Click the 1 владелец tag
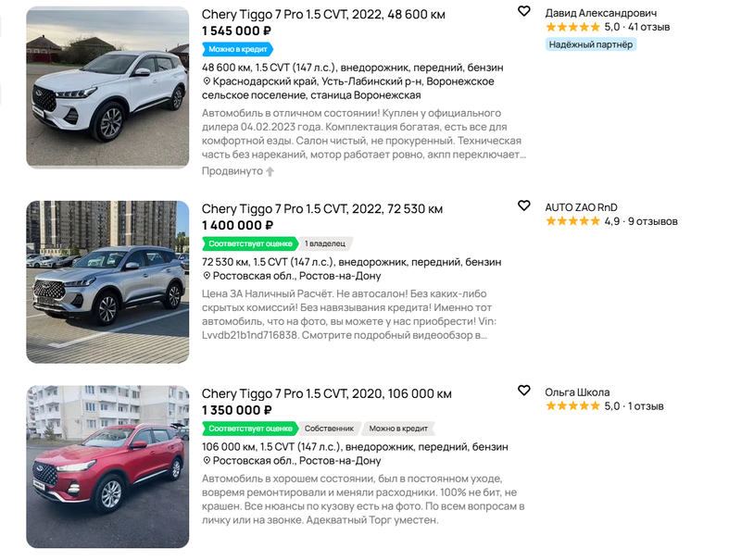 (x=325, y=243)
